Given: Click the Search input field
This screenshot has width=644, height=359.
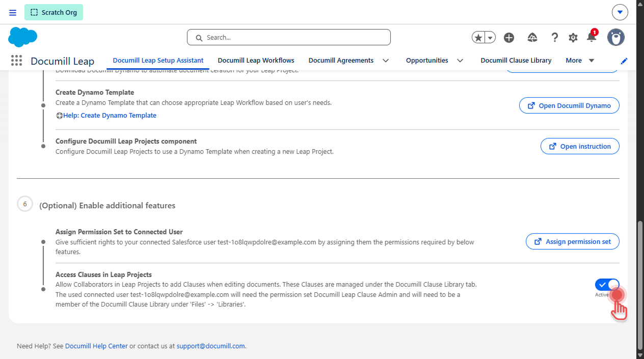Looking at the screenshot, I should click(x=289, y=37).
